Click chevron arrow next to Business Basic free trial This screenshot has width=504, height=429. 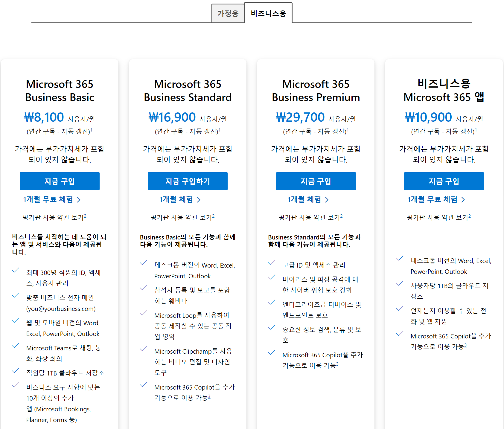click(x=79, y=200)
